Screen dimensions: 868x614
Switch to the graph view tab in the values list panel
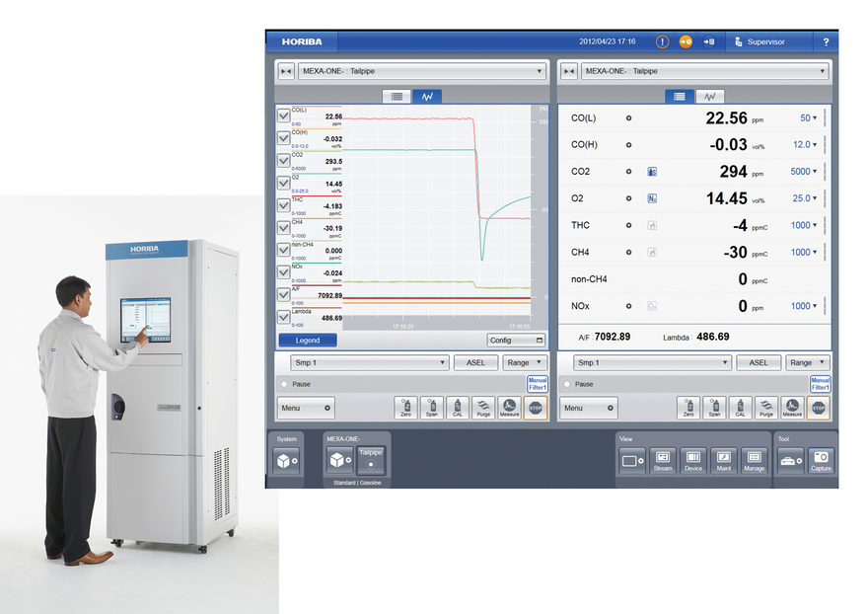pyautogui.click(x=709, y=97)
